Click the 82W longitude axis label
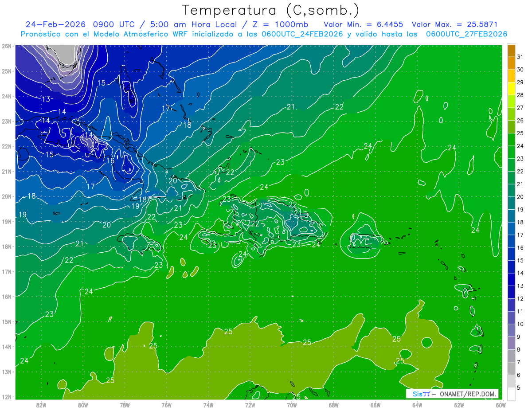This screenshot has width=532, height=411. click(41, 405)
